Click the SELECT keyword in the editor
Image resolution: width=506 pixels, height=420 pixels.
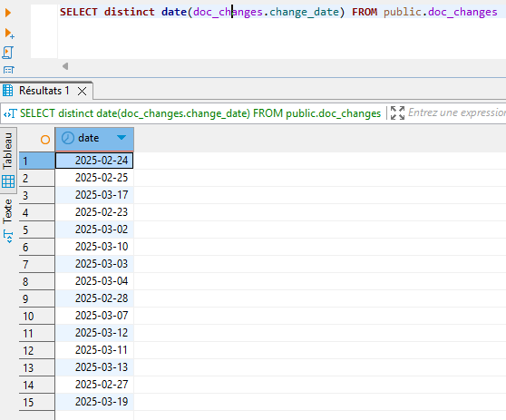coord(78,12)
